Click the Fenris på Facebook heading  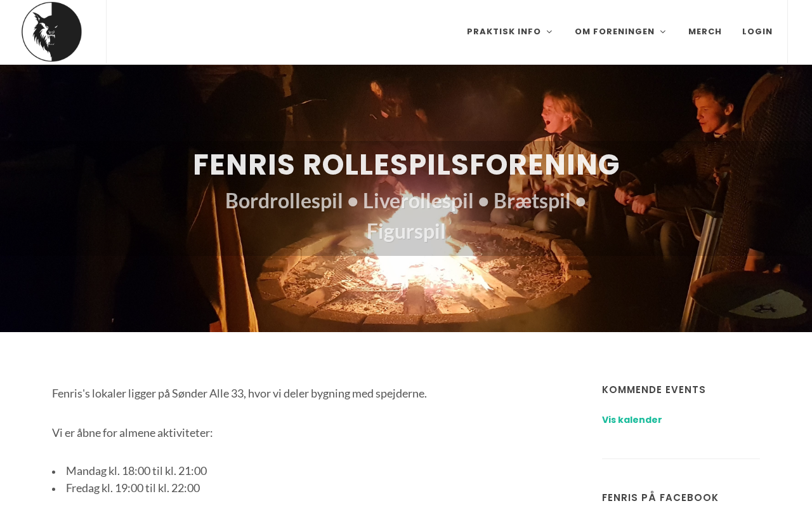[x=660, y=498]
